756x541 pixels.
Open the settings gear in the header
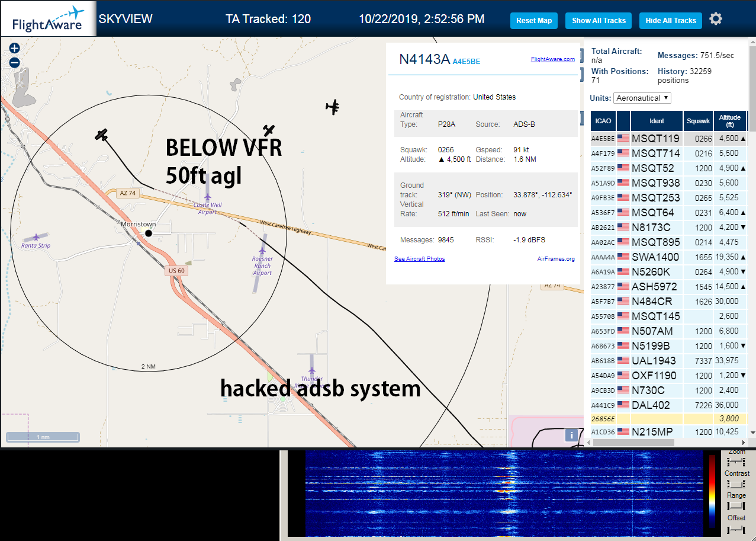(x=716, y=19)
